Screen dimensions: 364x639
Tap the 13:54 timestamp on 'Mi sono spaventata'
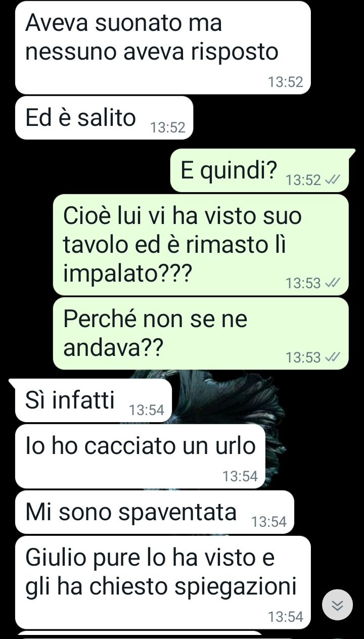(268, 522)
